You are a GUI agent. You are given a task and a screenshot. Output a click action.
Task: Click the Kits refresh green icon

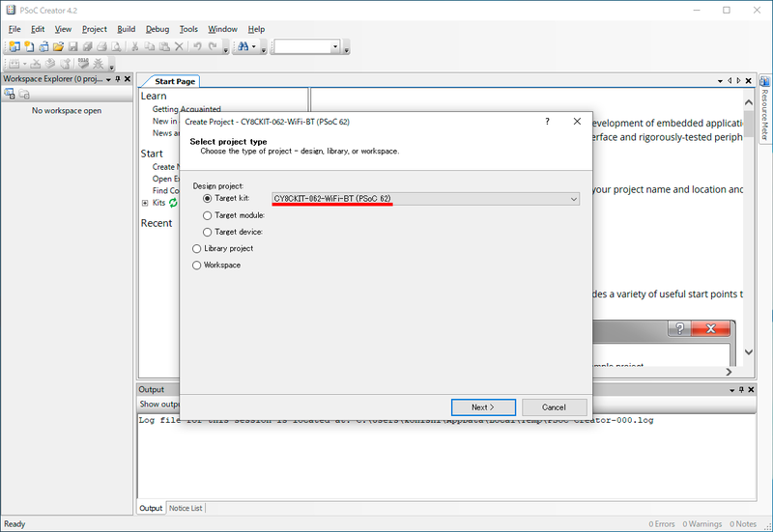point(173,203)
